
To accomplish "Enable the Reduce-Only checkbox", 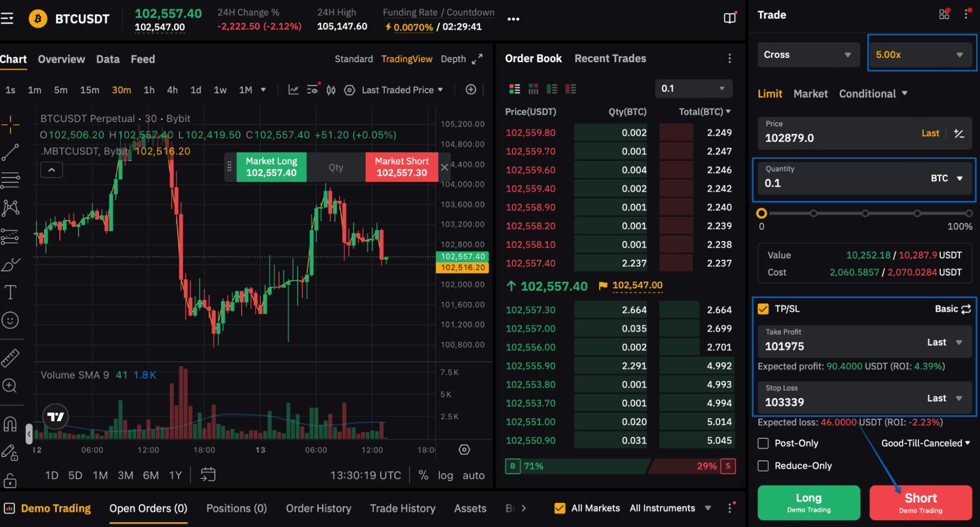I will (763, 466).
